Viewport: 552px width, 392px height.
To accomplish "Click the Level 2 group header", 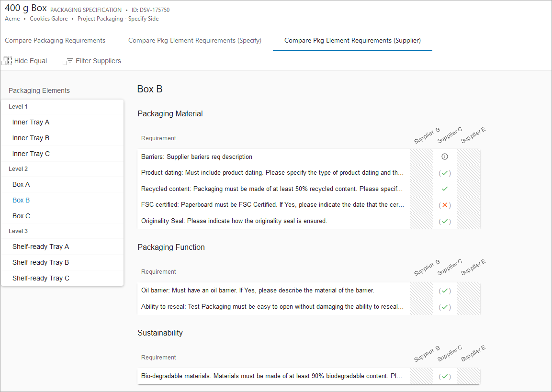I will point(18,169).
